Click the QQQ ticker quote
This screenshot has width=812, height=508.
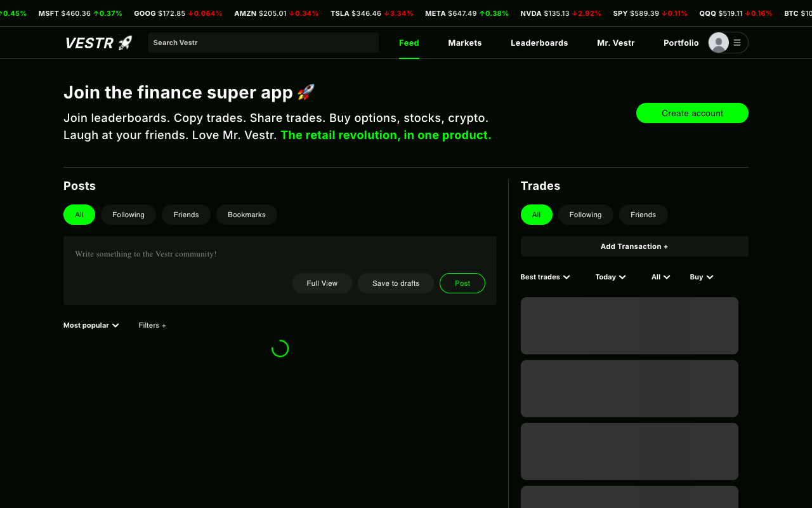tap(736, 13)
